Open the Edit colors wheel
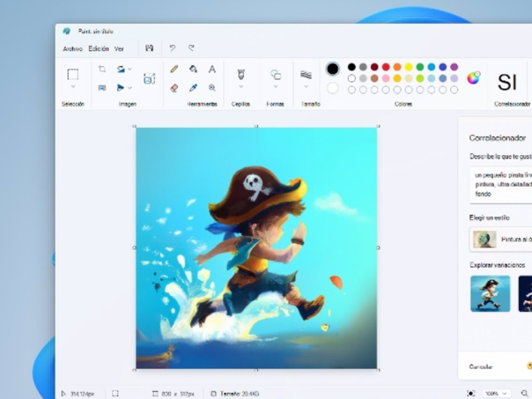The width and height of the screenshot is (532, 399). coord(474,78)
